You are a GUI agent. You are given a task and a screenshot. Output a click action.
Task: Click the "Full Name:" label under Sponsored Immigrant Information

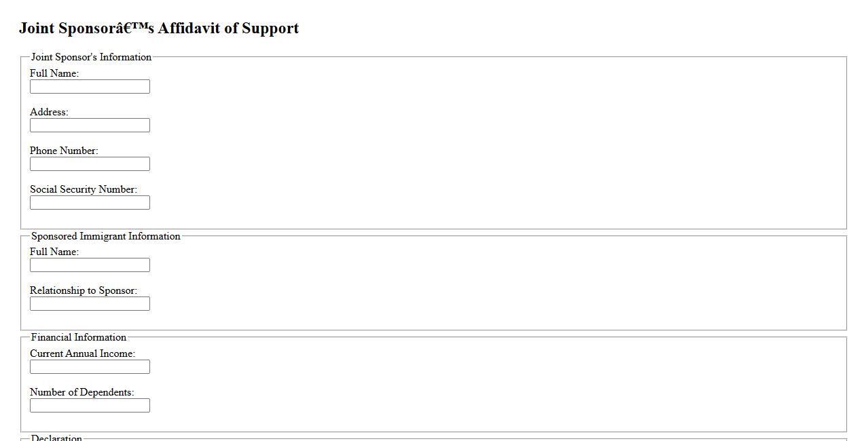point(54,252)
